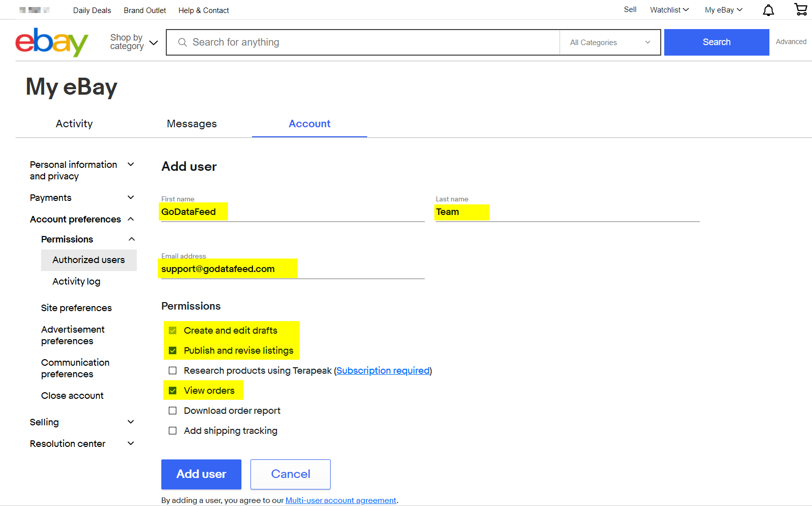This screenshot has height=506, width=812.
Task: Collapse the Account preferences section
Action: 82,219
